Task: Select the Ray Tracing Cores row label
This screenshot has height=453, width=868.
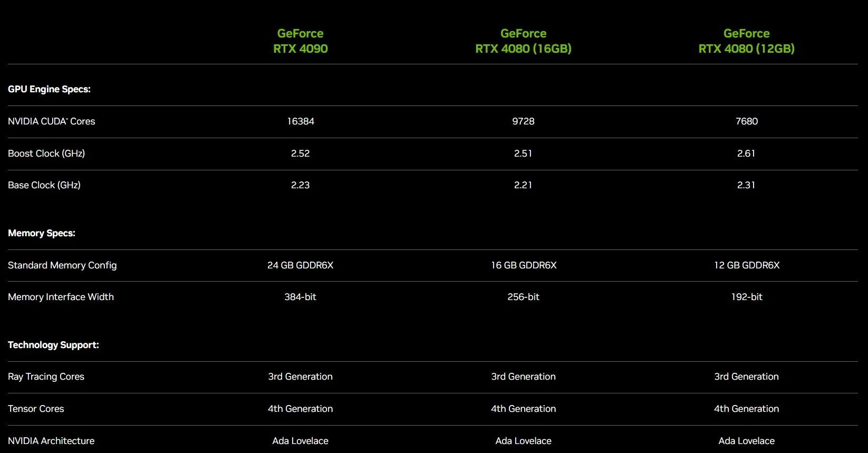Action: [46, 377]
